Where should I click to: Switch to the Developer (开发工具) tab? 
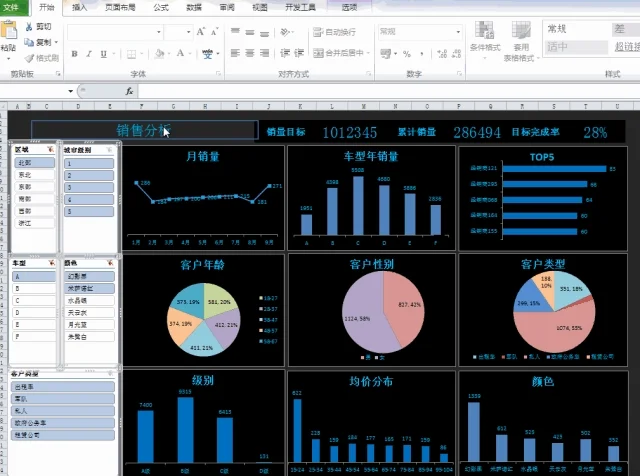[x=300, y=7]
